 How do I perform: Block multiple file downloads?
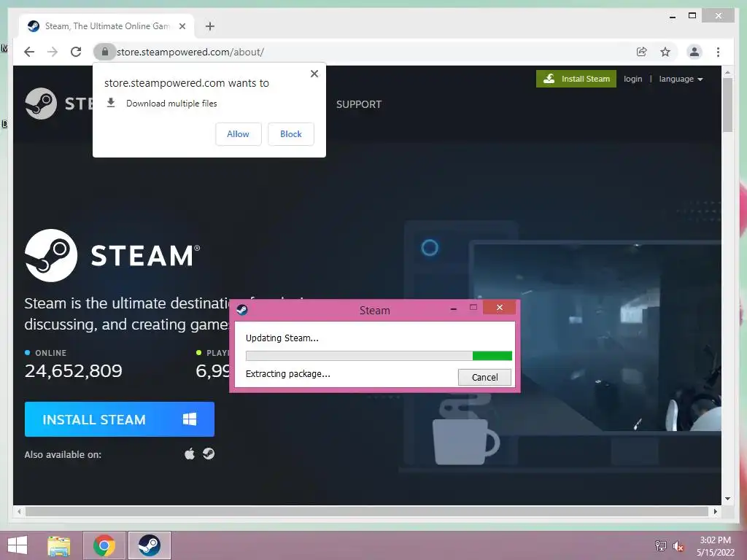pyautogui.click(x=290, y=134)
